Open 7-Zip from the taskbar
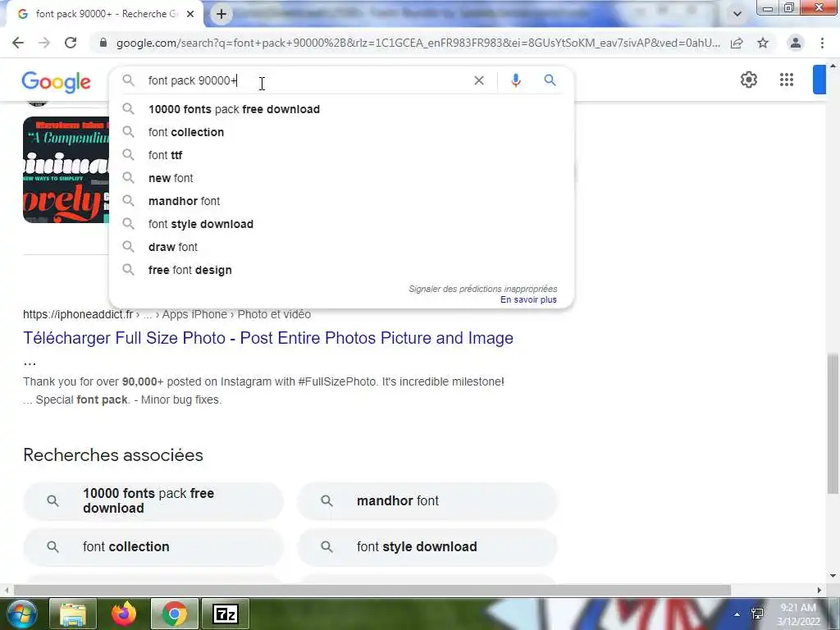 pyautogui.click(x=226, y=614)
